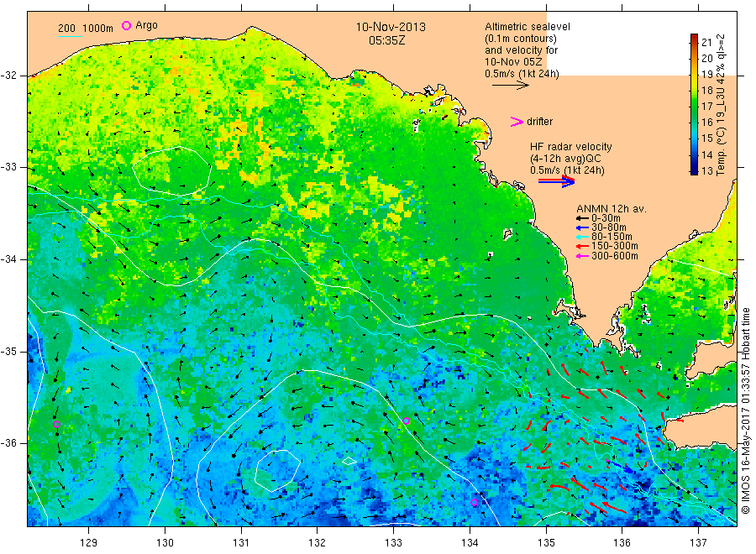Select the Argo float marker near longitude 133.2
Viewport: 756px width, 554px height.
(406, 421)
